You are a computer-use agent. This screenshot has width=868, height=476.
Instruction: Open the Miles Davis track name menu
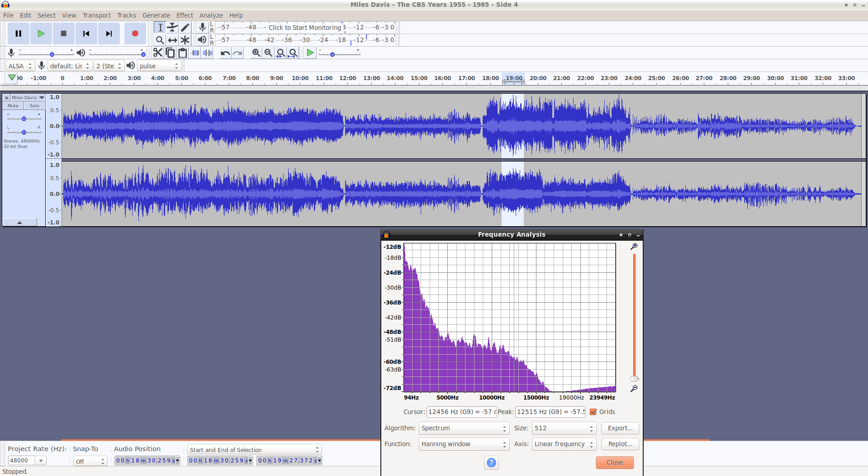(28, 98)
